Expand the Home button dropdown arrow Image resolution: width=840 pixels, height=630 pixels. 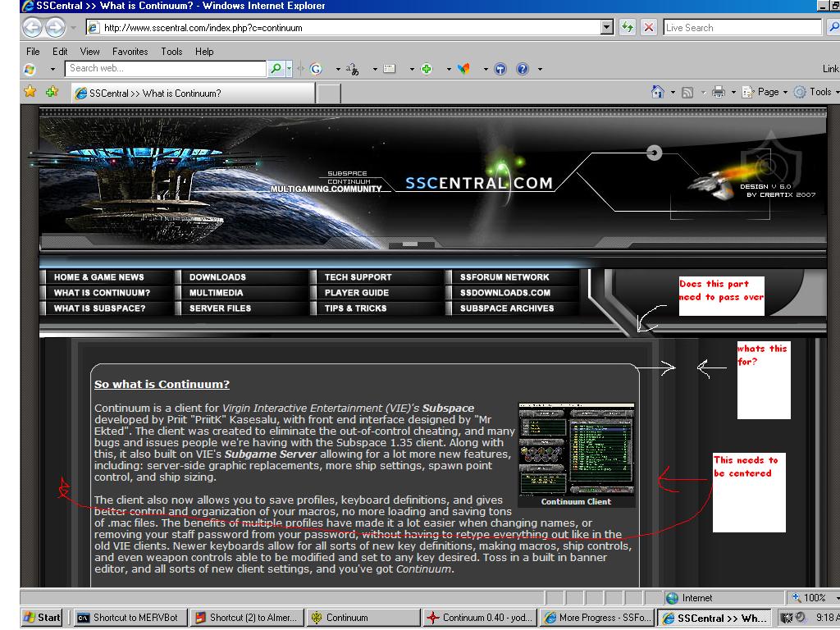[673, 92]
